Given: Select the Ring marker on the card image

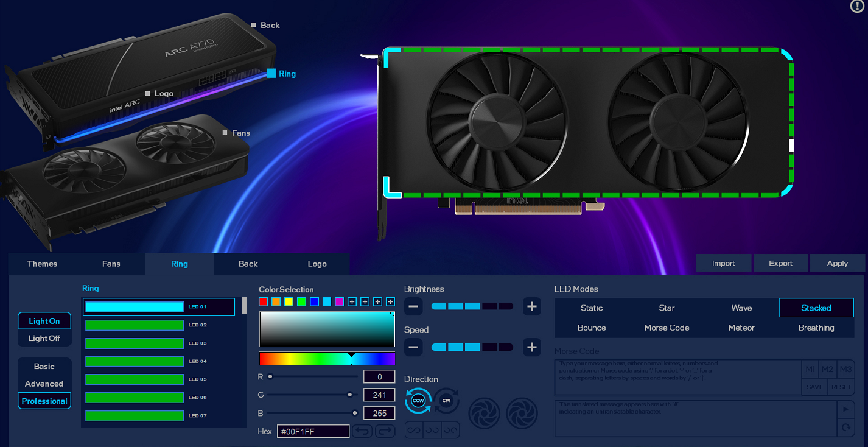Looking at the screenshot, I should click(x=271, y=74).
